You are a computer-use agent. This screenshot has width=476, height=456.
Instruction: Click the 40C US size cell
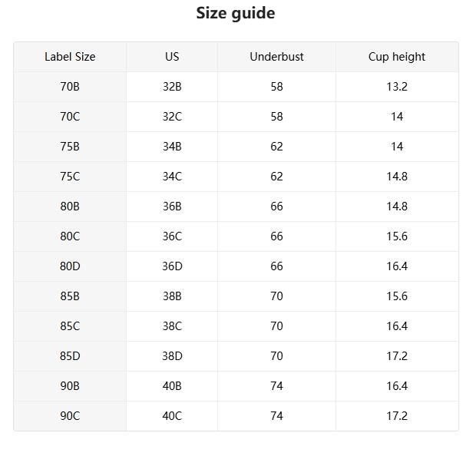(172, 416)
